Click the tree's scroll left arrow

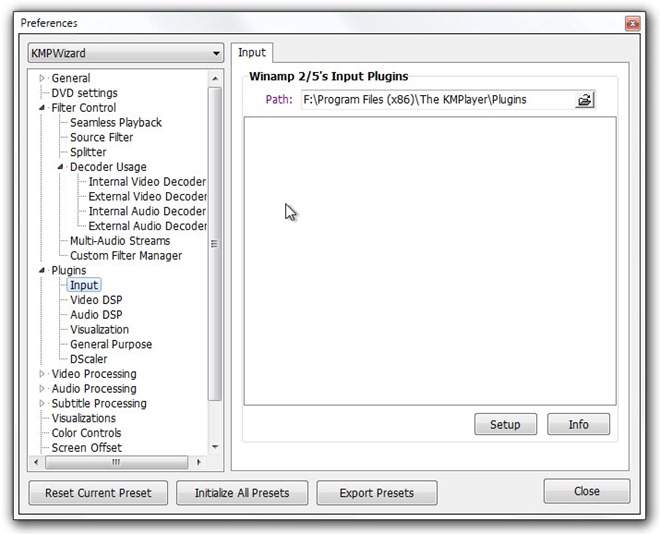click(36, 462)
